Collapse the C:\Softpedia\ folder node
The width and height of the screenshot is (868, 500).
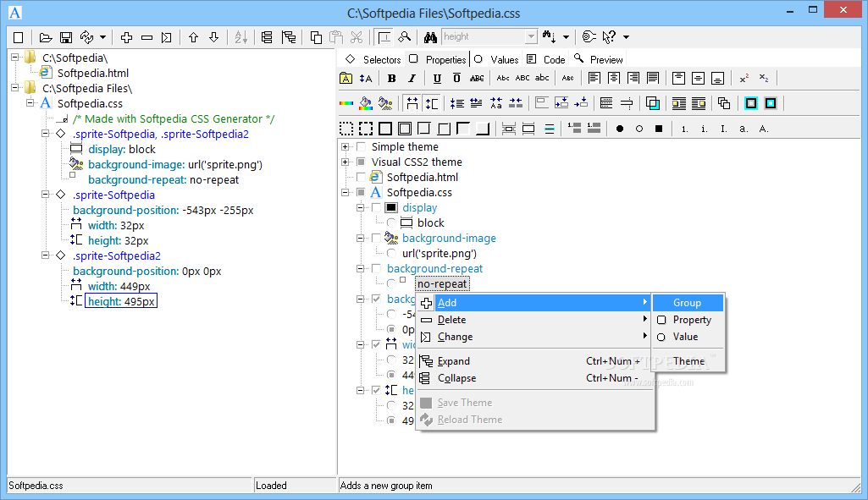click(15, 58)
